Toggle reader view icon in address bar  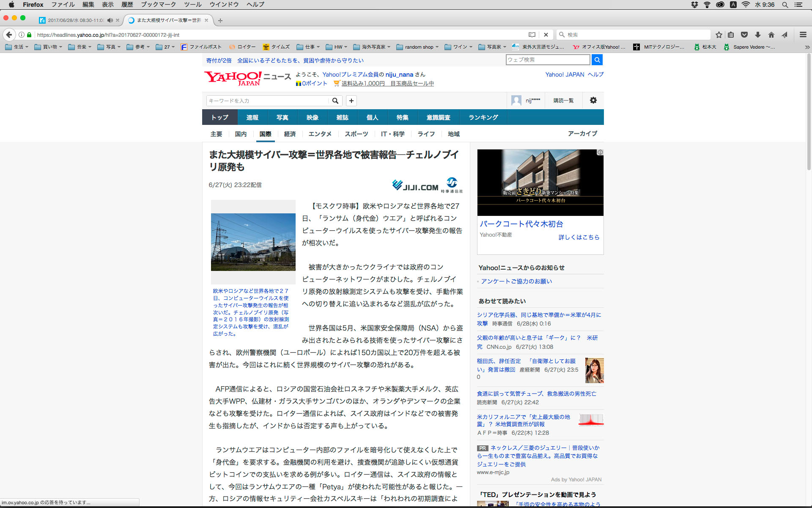pos(532,35)
